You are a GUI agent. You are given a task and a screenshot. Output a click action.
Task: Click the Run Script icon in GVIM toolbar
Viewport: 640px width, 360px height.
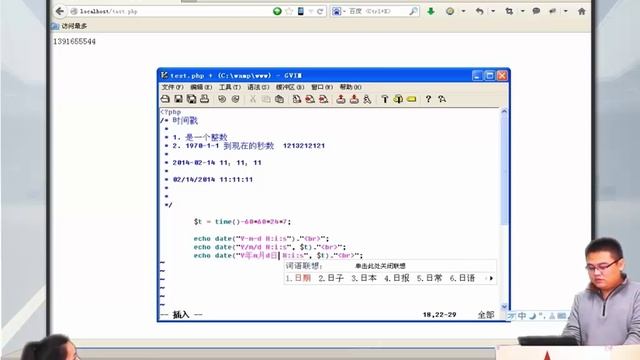pos(367,99)
